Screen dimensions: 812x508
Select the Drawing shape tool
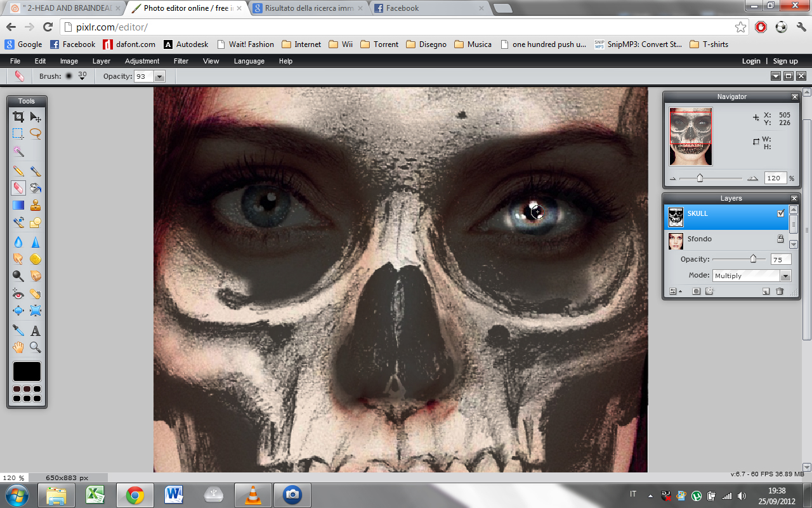[x=36, y=223]
